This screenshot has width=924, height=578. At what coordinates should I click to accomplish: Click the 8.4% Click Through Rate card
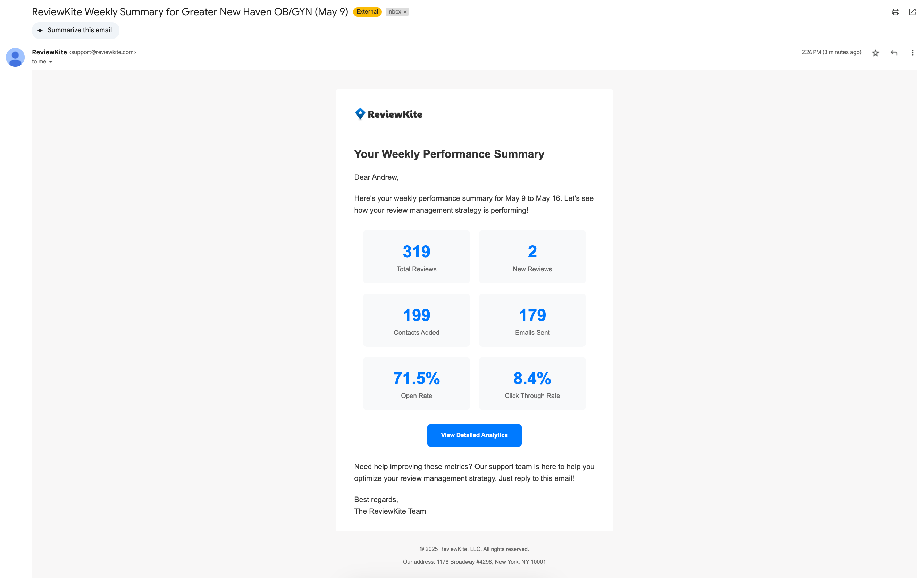(532, 383)
